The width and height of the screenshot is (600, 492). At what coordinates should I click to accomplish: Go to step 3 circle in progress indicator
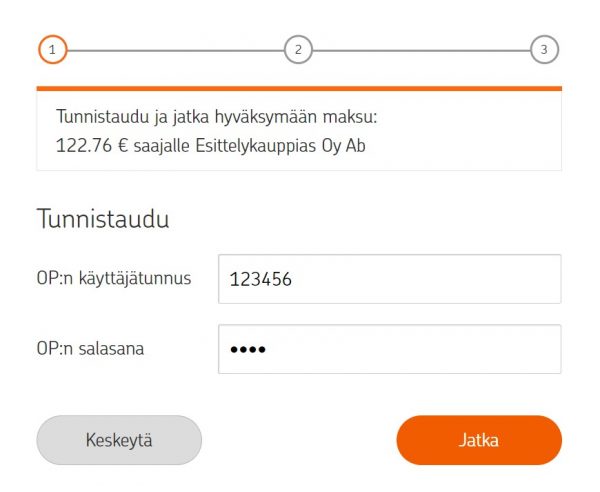pos(544,50)
